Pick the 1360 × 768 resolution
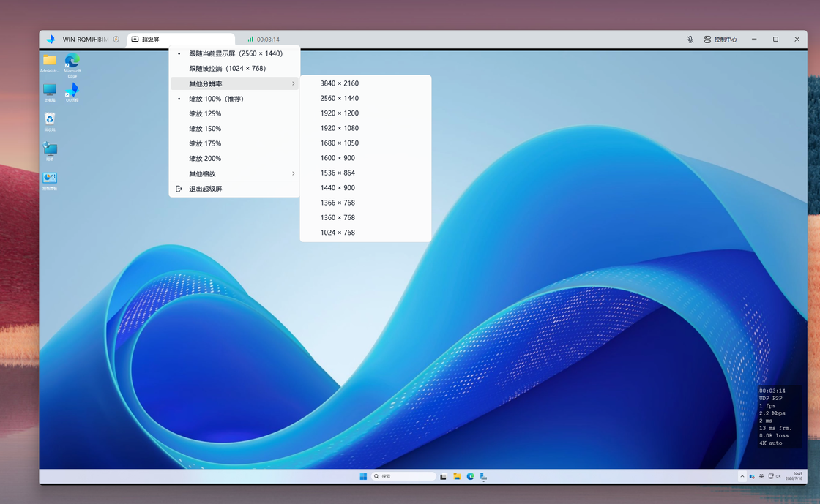 point(365,218)
